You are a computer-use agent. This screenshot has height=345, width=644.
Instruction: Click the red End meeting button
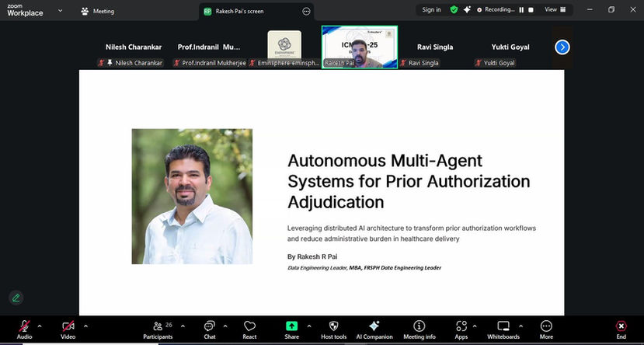[x=621, y=329]
